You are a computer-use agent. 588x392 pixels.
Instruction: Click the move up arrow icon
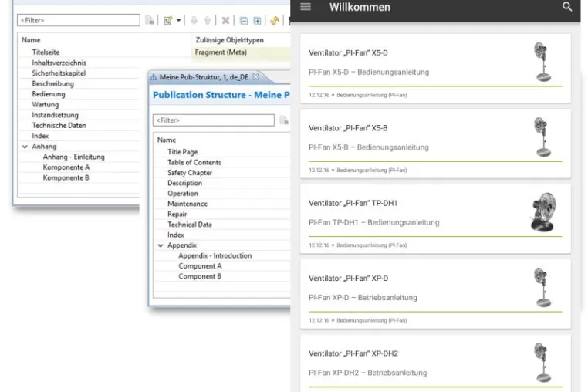pyautogui.click(x=208, y=21)
